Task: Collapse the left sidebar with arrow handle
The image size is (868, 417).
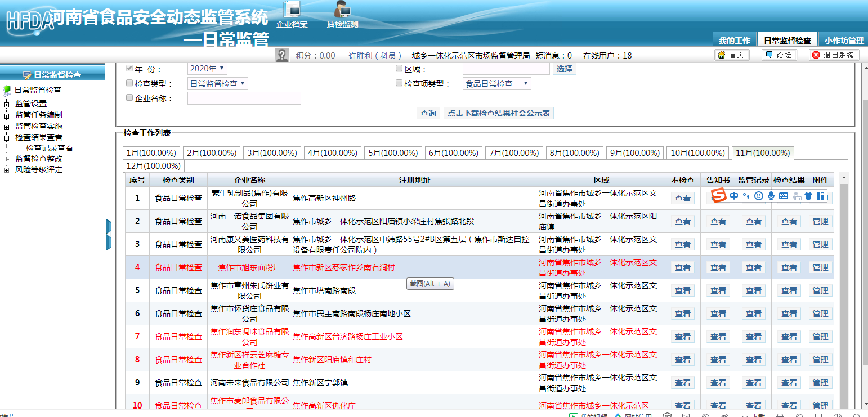Action: (x=109, y=234)
